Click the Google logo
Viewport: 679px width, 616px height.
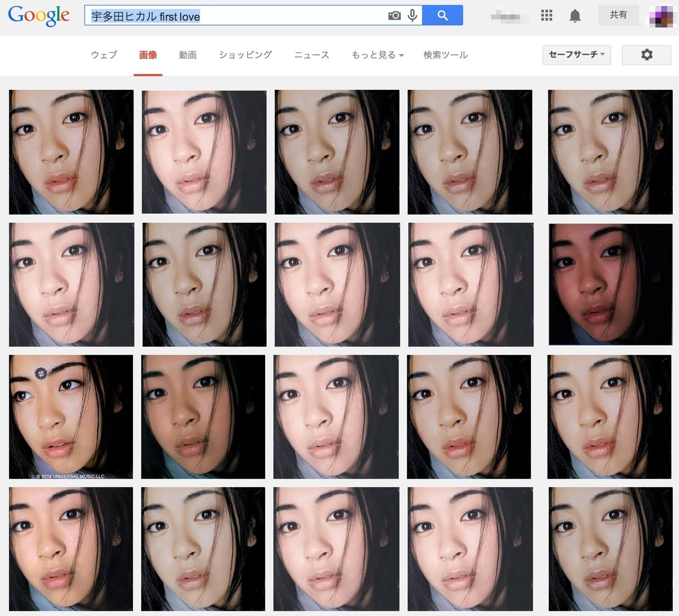click(x=39, y=16)
